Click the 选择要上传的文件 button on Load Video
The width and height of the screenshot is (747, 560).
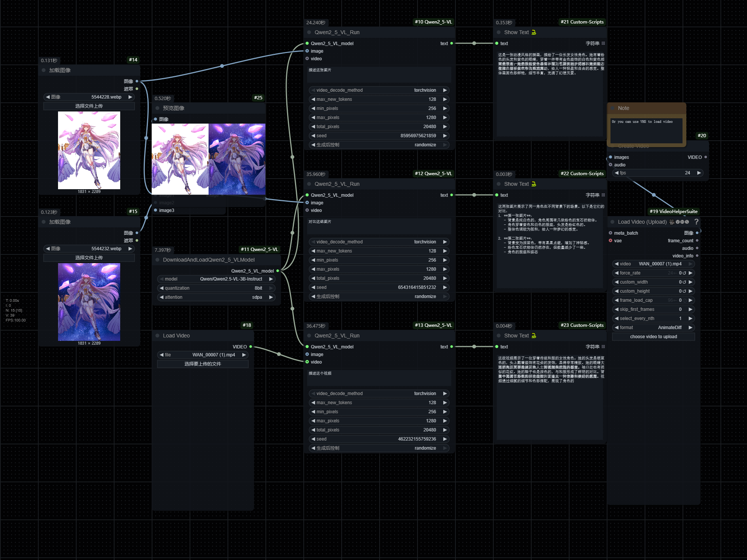(x=203, y=364)
